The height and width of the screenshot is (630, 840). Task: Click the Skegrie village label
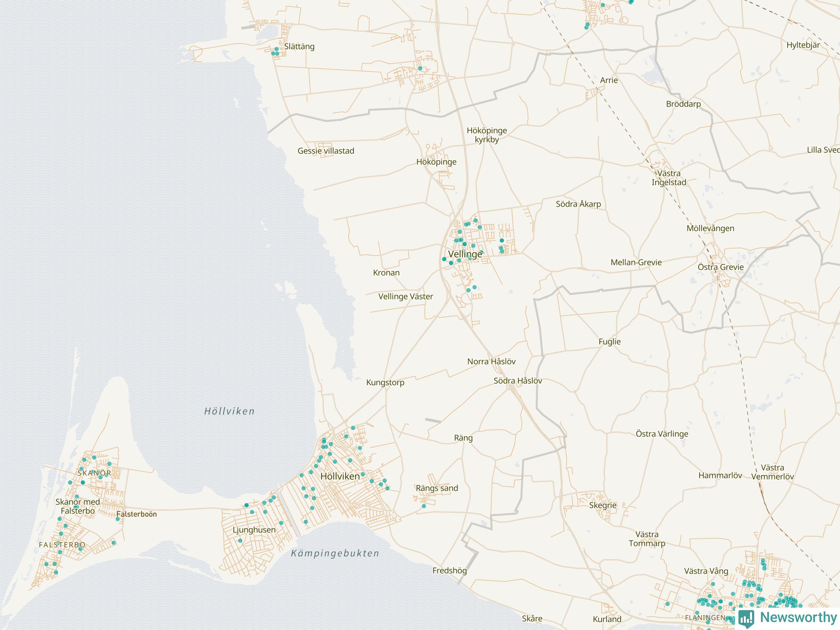click(603, 505)
